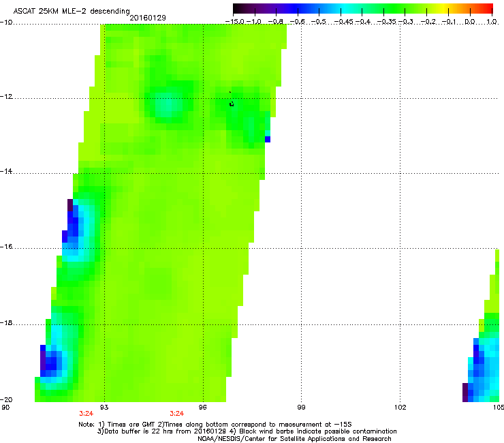
Task: Click the isolated blue pixel on swath's east edge
Action: tap(268, 139)
